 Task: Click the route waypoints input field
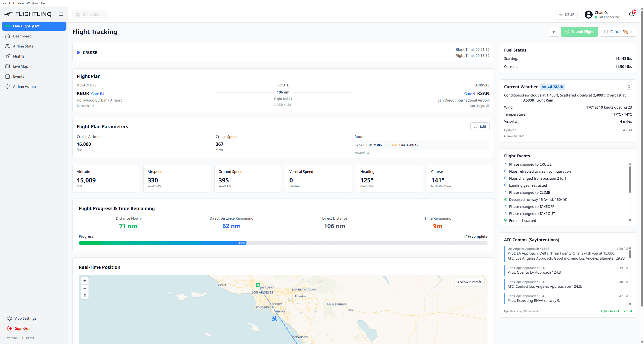pos(421,145)
